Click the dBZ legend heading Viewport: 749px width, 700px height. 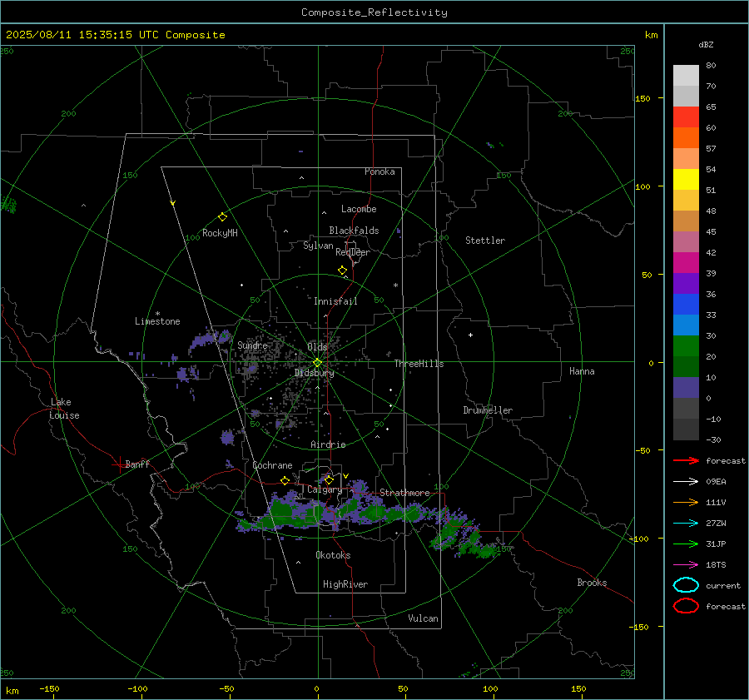click(x=706, y=45)
